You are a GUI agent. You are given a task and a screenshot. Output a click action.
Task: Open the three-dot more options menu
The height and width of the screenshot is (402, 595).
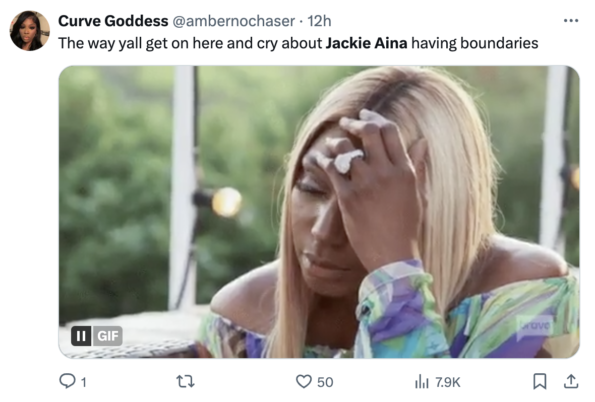(x=571, y=20)
